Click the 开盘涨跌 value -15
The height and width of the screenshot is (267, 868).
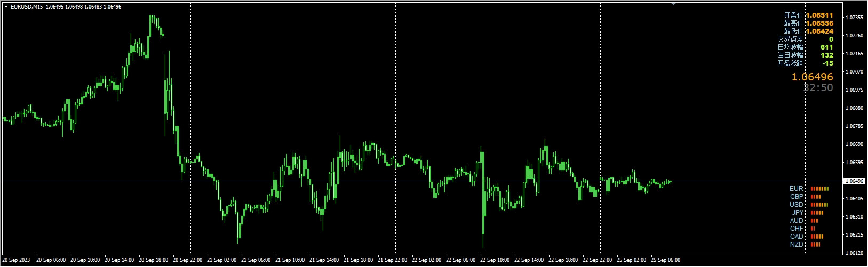click(x=827, y=63)
